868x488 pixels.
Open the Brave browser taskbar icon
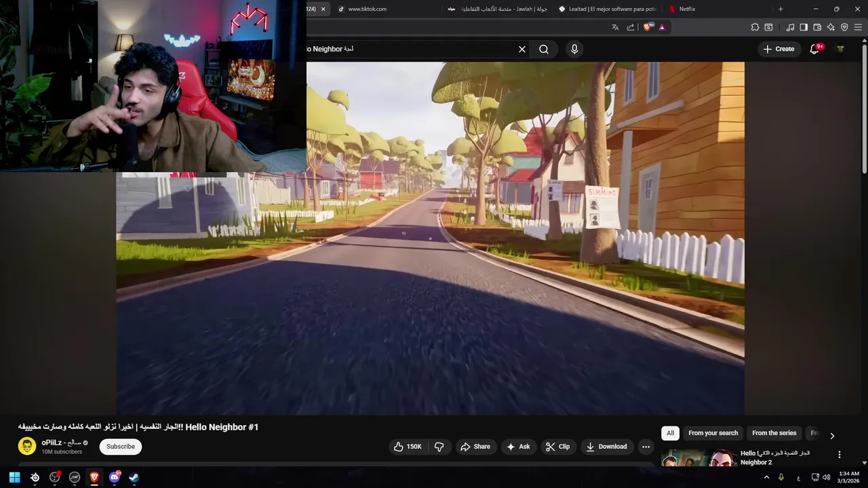(94, 477)
